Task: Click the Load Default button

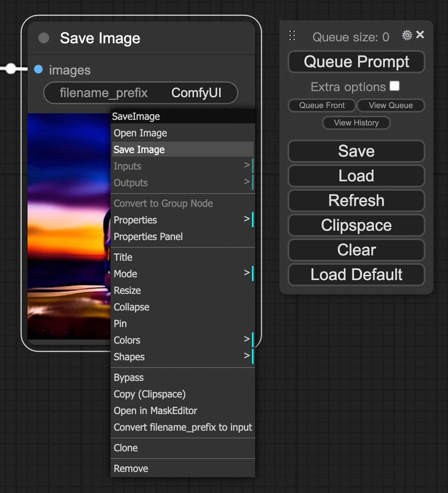Action: (356, 274)
